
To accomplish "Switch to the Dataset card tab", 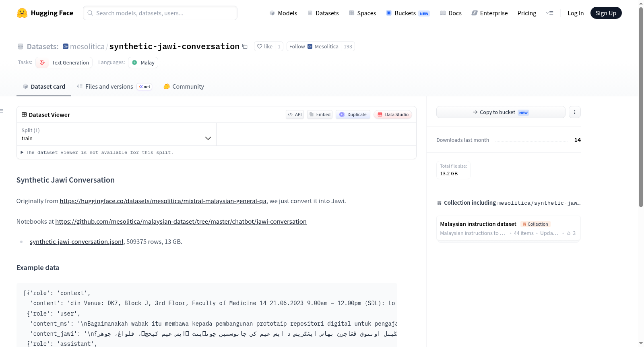I will (44, 87).
